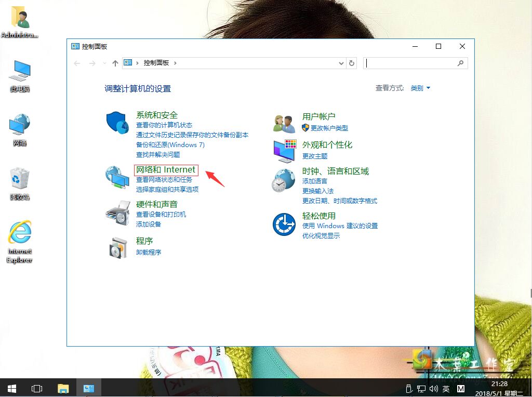Click 查找并解决问题 link

[x=158, y=155]
